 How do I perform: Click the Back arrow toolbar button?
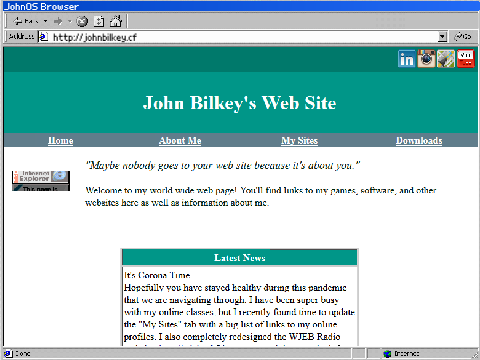pos(25,21)
